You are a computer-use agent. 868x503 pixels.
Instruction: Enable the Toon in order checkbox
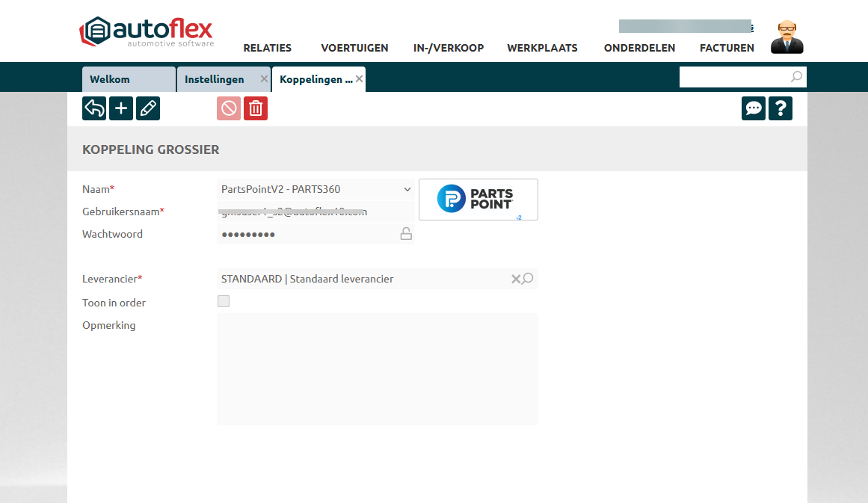click(224, 302)
